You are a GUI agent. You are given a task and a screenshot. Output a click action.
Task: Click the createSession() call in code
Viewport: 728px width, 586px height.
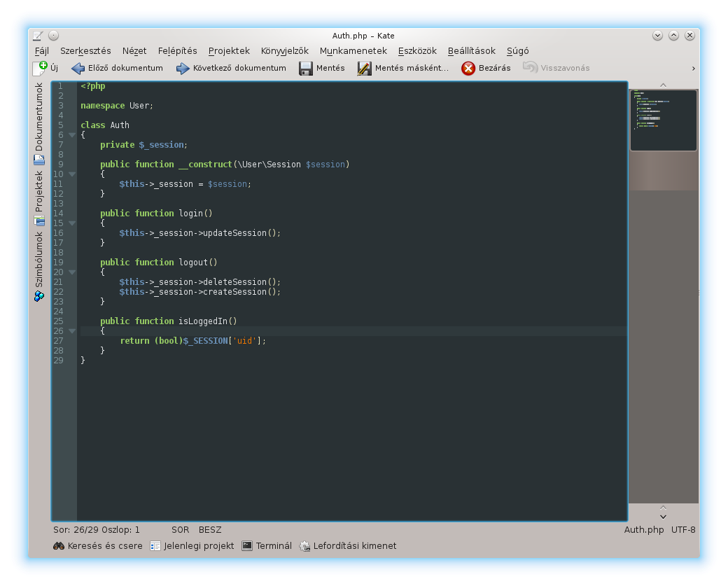click(x=241, y=292)
